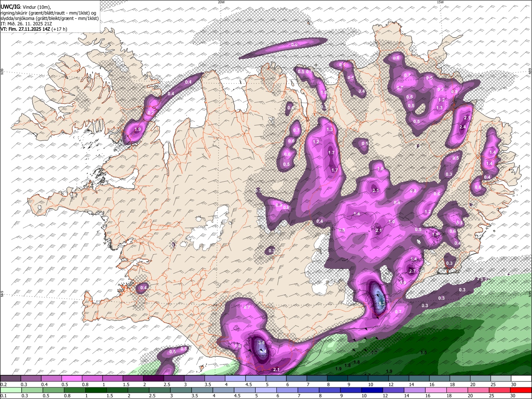Click the 2.4 precipitation value on the map
The width and height of the screenshot is (532, 399).
pos(463,127)
